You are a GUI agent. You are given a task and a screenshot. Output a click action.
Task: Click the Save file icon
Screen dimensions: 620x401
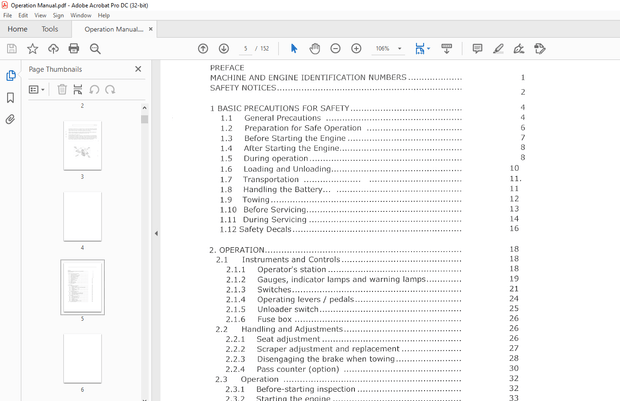point(12,49)
